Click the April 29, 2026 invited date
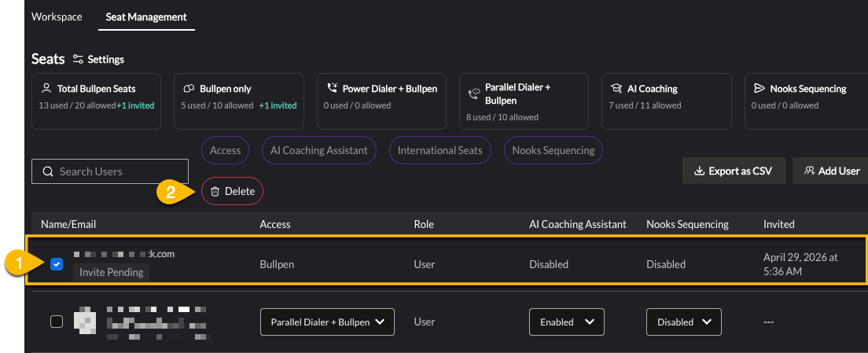Screen dimensions: 868x353 pos(800,264)
